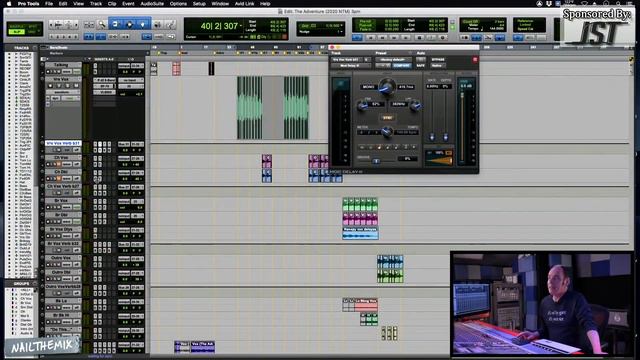Open read automation mode selector on Vrs Vox
The height and width of the screenshot is (360, 640).
point(71,98)
